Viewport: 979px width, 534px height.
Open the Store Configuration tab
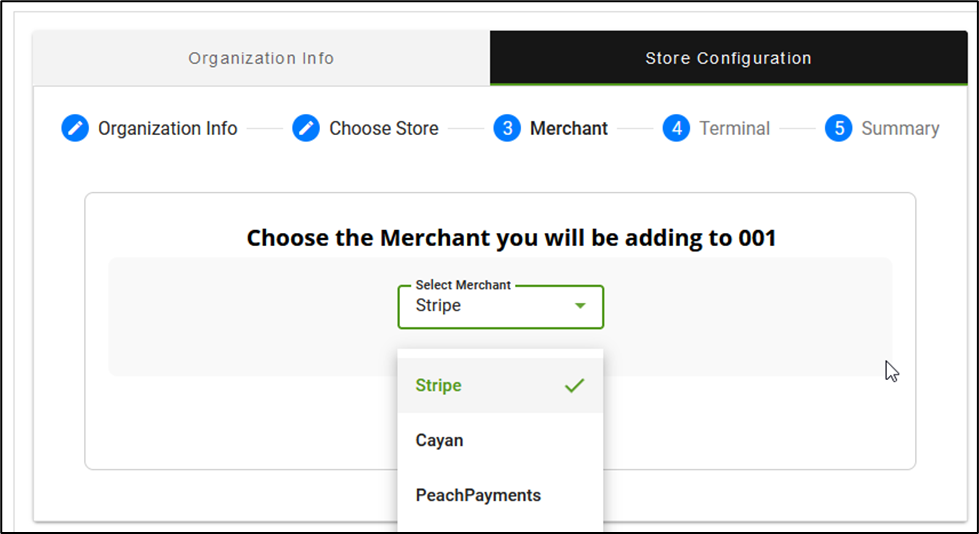point(728,58)
